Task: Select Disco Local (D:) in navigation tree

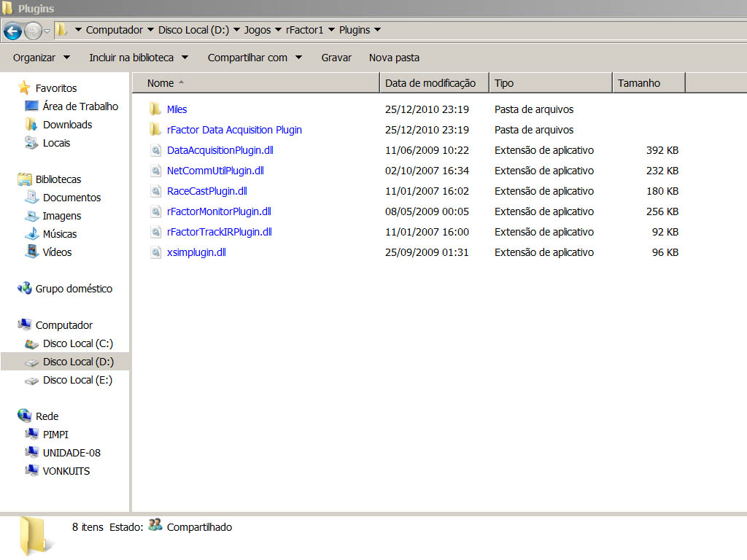Action: pyautogui.click(x=65, y=362)
